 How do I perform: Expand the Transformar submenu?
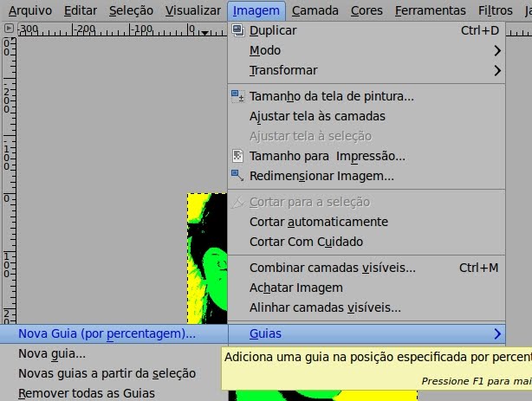click(367, 70)
